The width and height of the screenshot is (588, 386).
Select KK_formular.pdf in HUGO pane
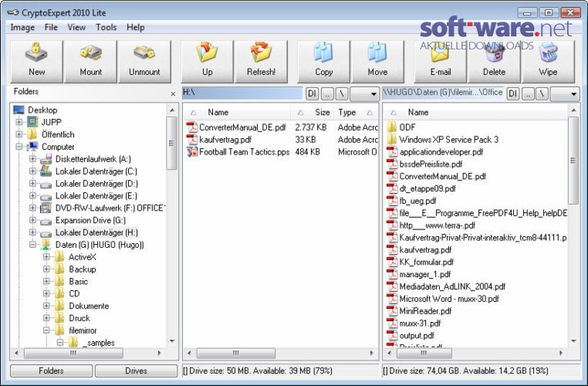427,262
